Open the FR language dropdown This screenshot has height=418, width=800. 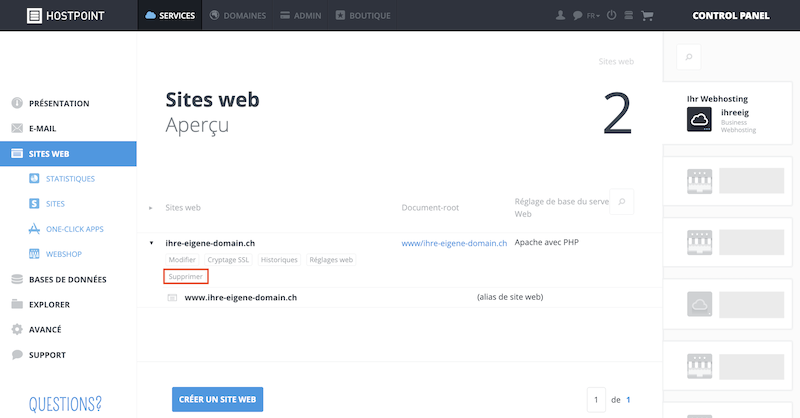[x=593, y=16]
